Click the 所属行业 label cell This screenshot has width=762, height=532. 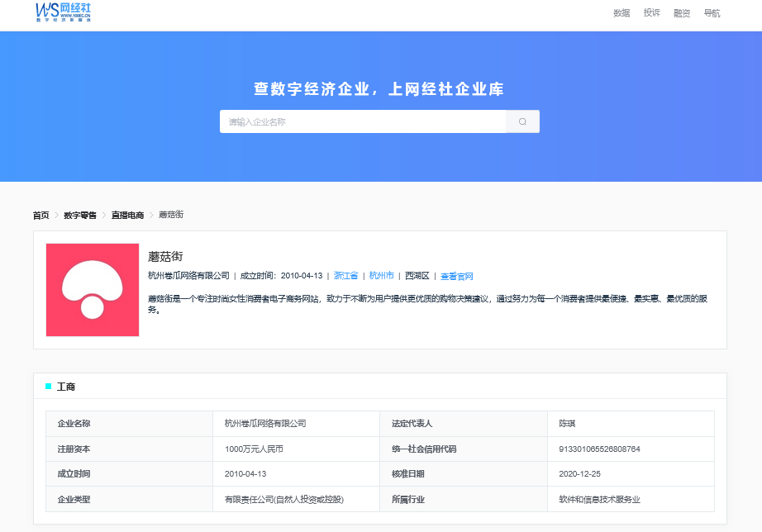click(464, 499)
